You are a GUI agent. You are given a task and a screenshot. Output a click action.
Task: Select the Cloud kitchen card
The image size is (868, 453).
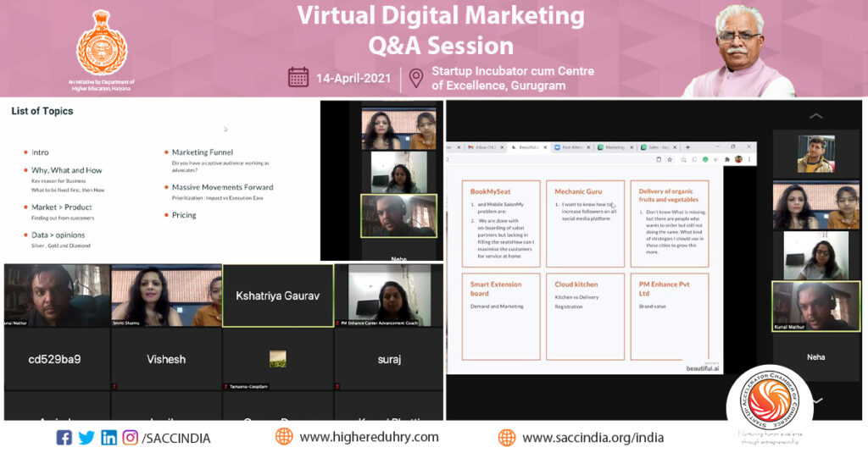click(x=585, y=317)
